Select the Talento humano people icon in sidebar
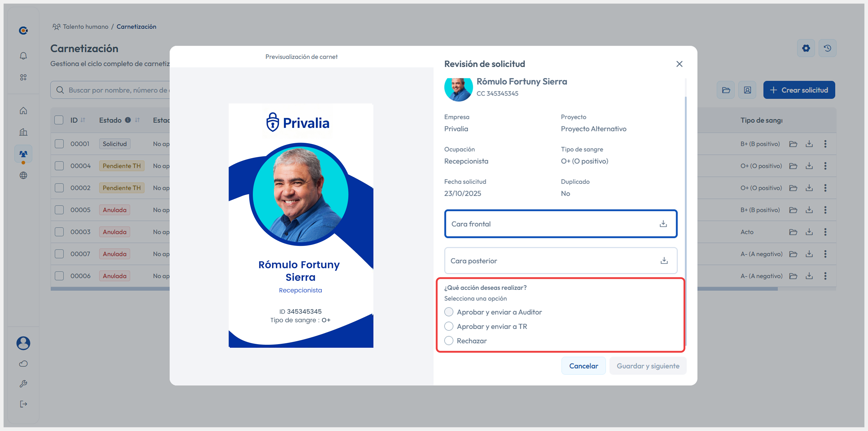Image resolution: width=868 pixels, height=431 pixels. [23, 154]
